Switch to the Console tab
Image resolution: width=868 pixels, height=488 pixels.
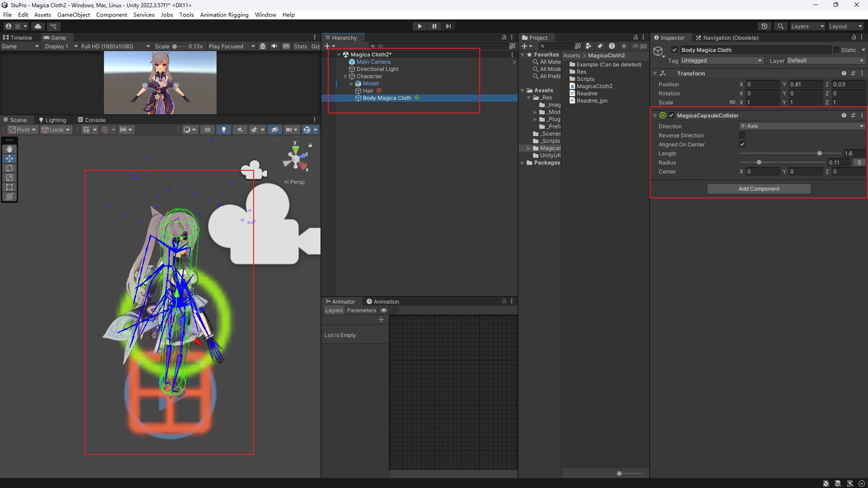click(92, 120)
